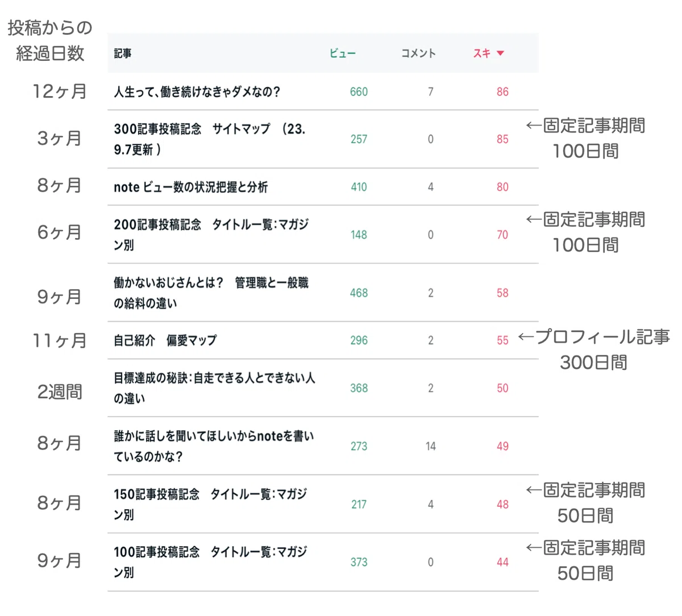Open 自己紹介 偏愛マップ article
Image resolution: width=682 pixels, height=616 pixels.
(x=165, y=340)
